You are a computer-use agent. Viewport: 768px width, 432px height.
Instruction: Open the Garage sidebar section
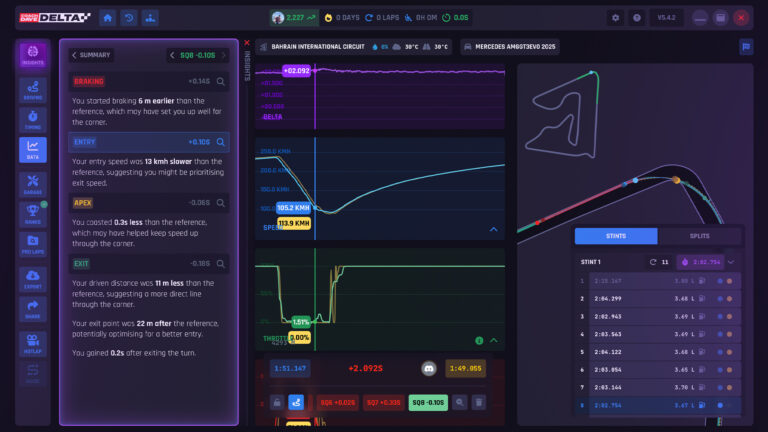(x=32, y=183)
